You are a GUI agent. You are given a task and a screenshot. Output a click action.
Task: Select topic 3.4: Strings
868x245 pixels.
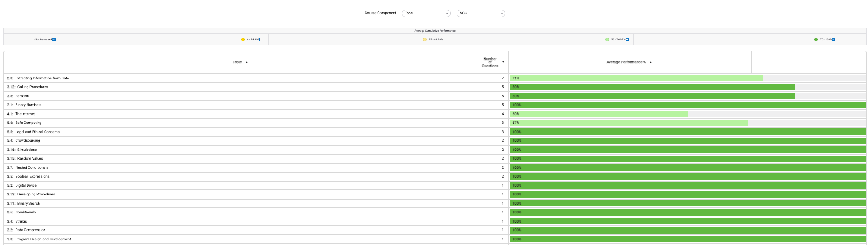(17, 221)
